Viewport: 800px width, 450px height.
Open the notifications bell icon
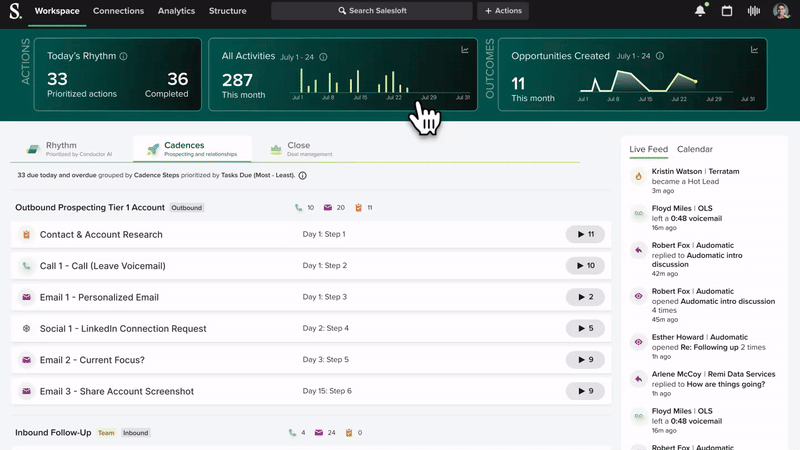point(700,11)
